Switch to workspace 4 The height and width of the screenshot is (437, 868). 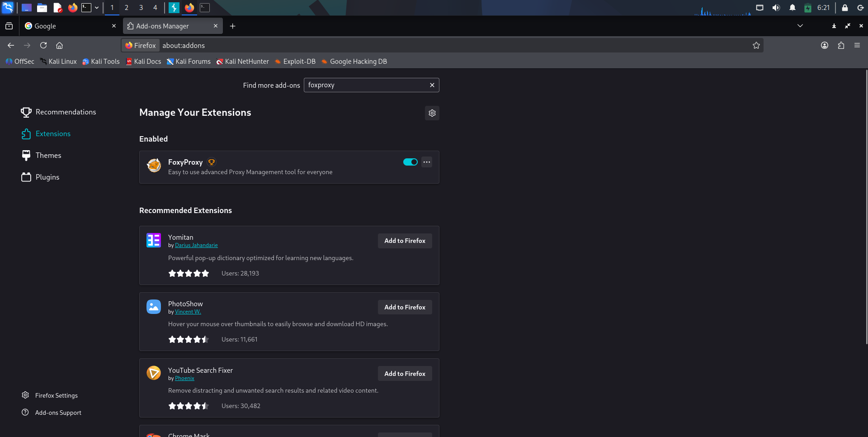pyautogui.click(x=155, y=8)
